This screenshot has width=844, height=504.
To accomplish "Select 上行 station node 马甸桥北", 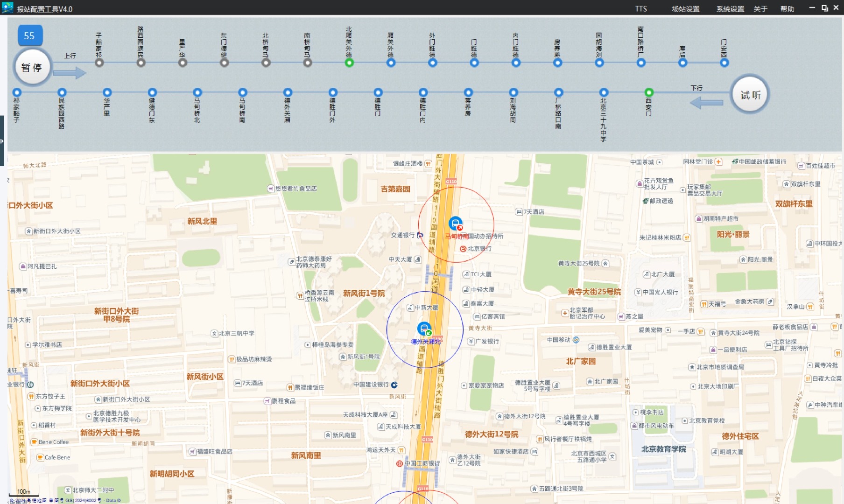I will coord(266,63).
